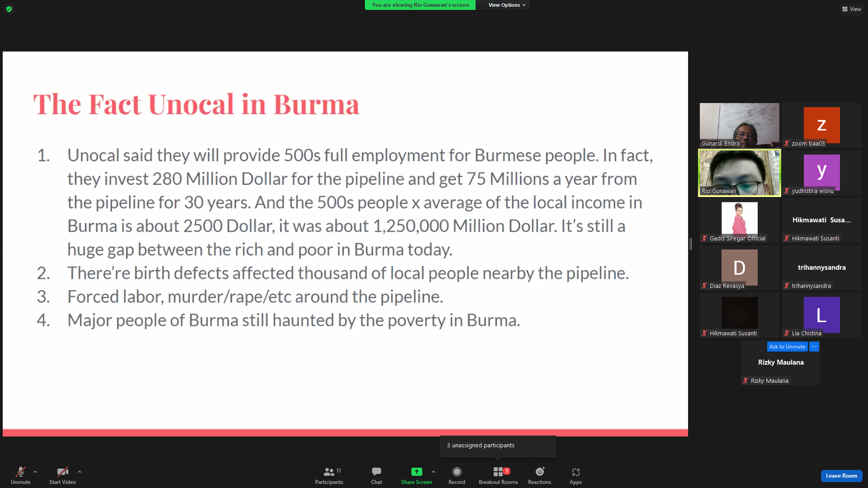Open Breakout Rooms
The height and width of the screenshot is (488, 868).
point(498,475)
